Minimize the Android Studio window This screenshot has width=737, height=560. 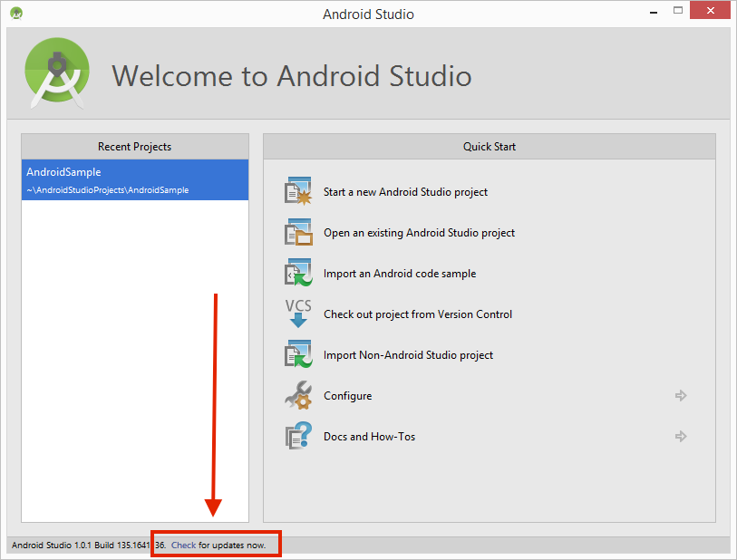[654, 11]
